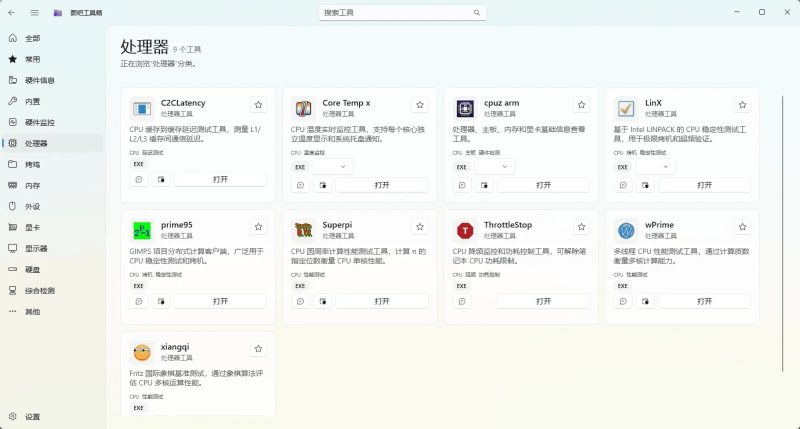Viewport: 800px width, 429px height.
Task: Click the wPrime comment icon
Action: (623, 301)
